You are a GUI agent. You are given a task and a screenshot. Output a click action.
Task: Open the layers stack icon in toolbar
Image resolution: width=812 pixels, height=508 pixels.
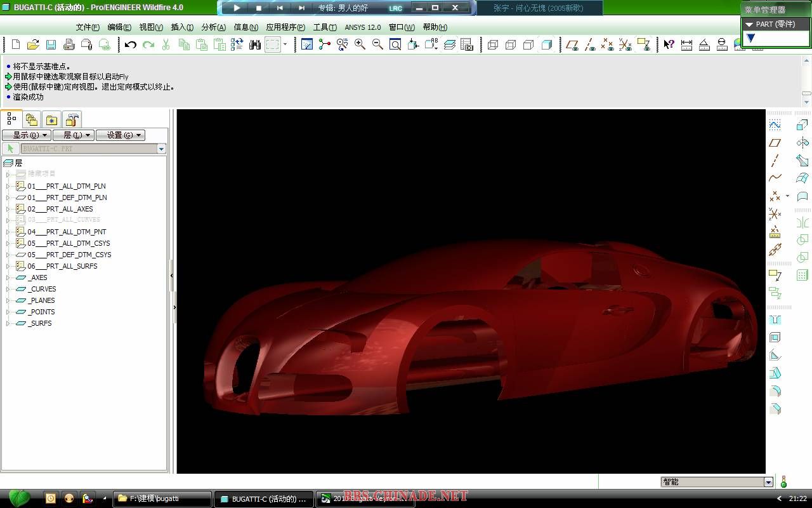(449, 44)
